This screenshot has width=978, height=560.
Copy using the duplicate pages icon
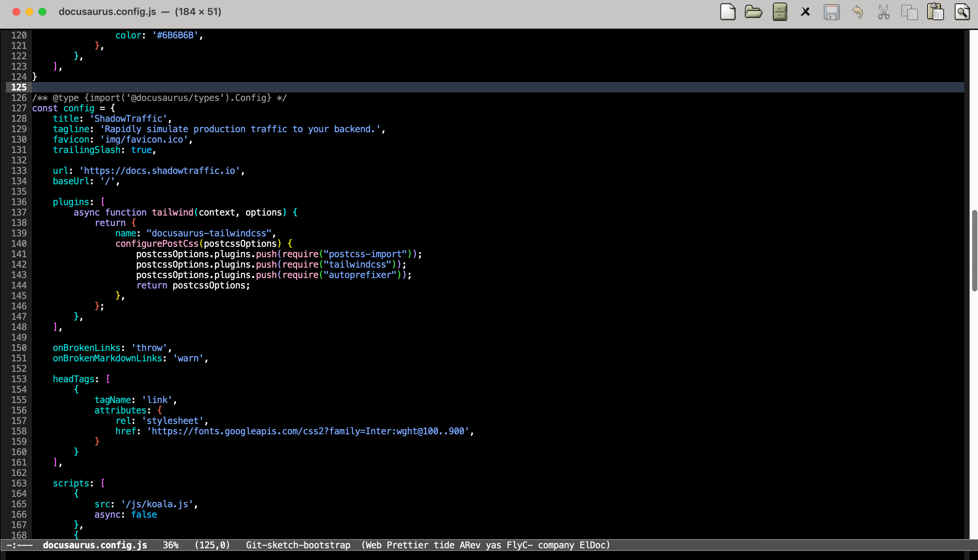click(909, 12)
